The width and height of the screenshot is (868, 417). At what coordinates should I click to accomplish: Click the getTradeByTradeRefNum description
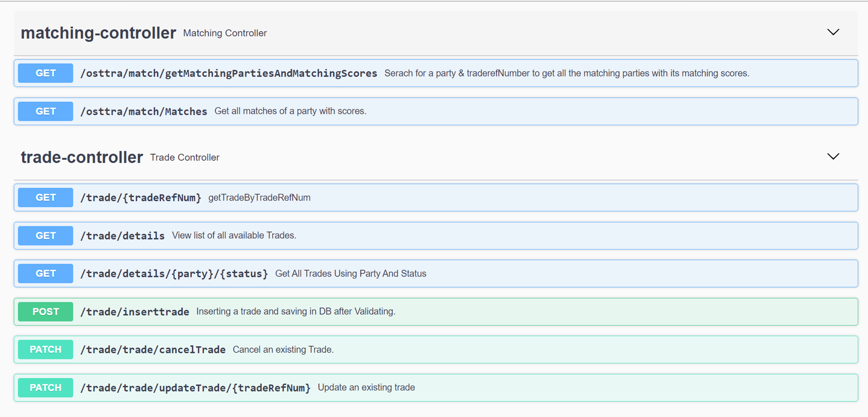pyautogui.click(x=259, y=198)
